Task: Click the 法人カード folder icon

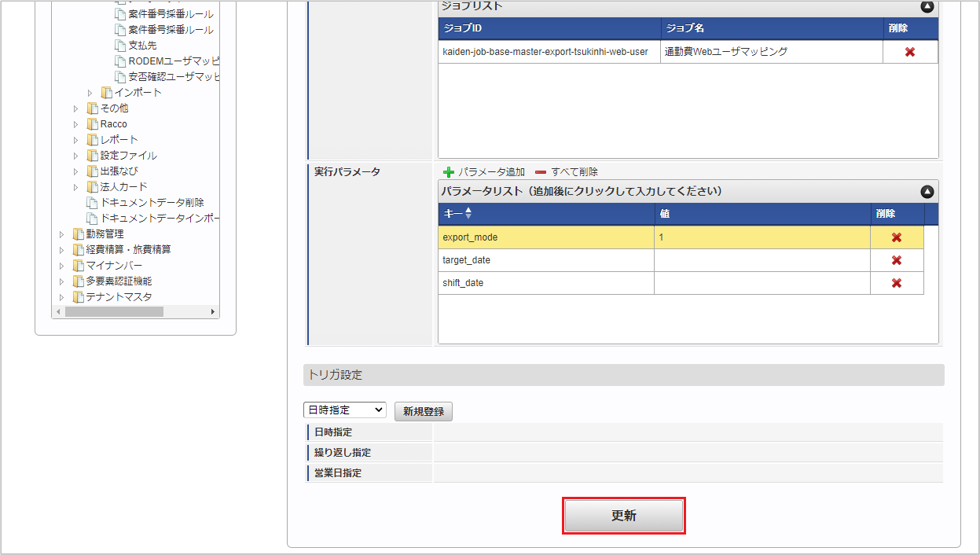Action: (x=92, y=187)
